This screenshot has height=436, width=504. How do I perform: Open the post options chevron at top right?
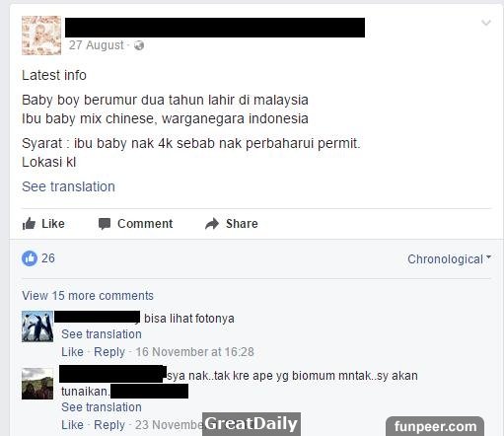click(486, 23)
